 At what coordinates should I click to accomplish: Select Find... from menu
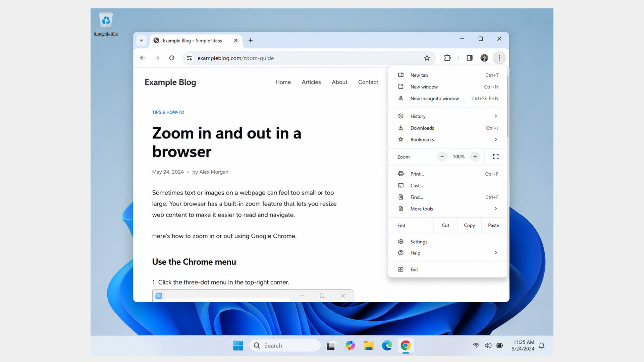448,197
